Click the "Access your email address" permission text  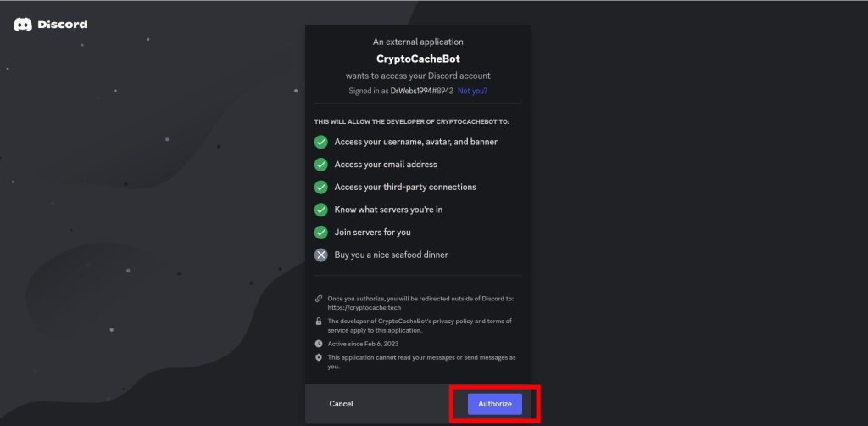coord(386,165)
